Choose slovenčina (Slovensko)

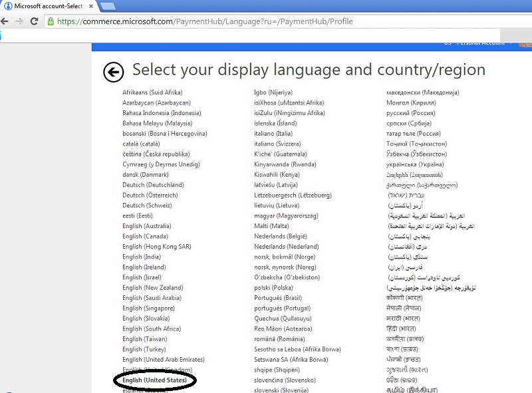coord(285,380)
